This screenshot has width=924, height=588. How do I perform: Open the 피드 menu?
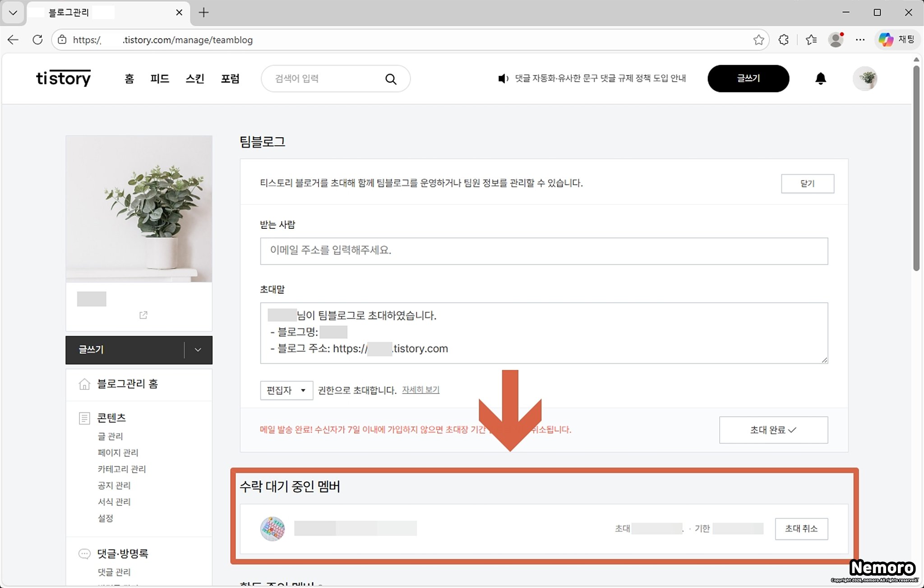[x=160, y=79]
